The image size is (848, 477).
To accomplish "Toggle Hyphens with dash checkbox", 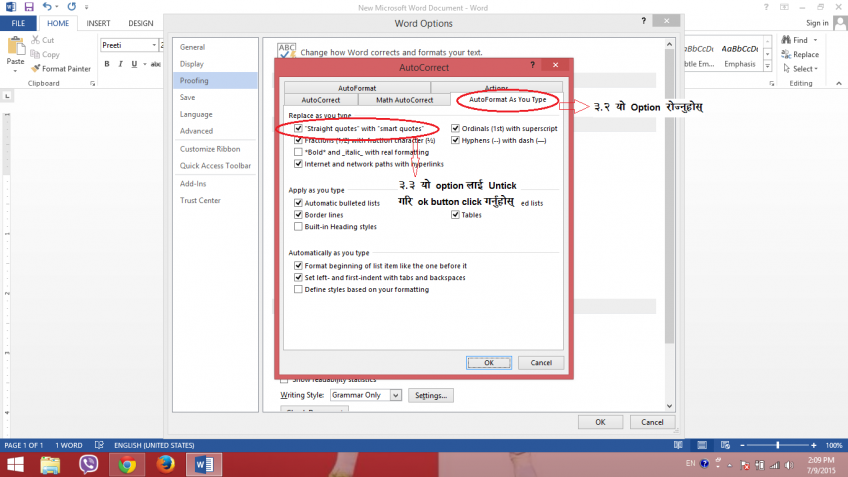I will [x=455, y=140].
